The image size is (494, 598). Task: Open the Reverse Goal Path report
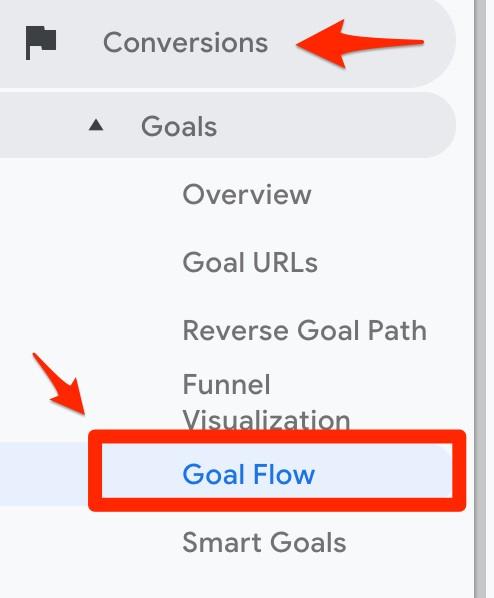pos(304,330)
